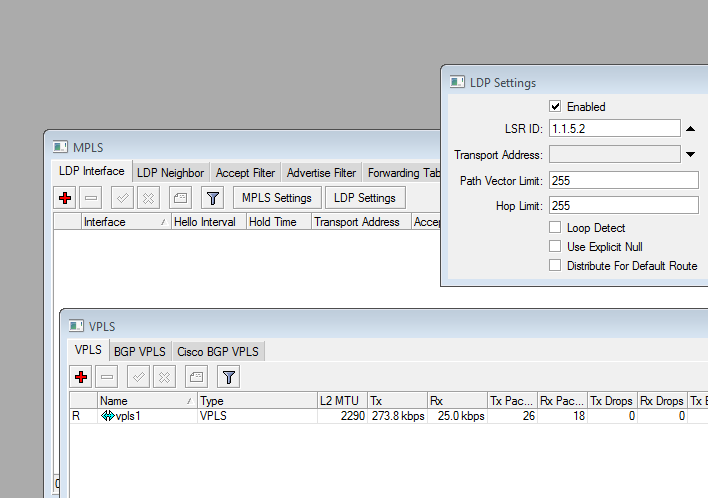Click the LSR ID input field

[615, 129]
